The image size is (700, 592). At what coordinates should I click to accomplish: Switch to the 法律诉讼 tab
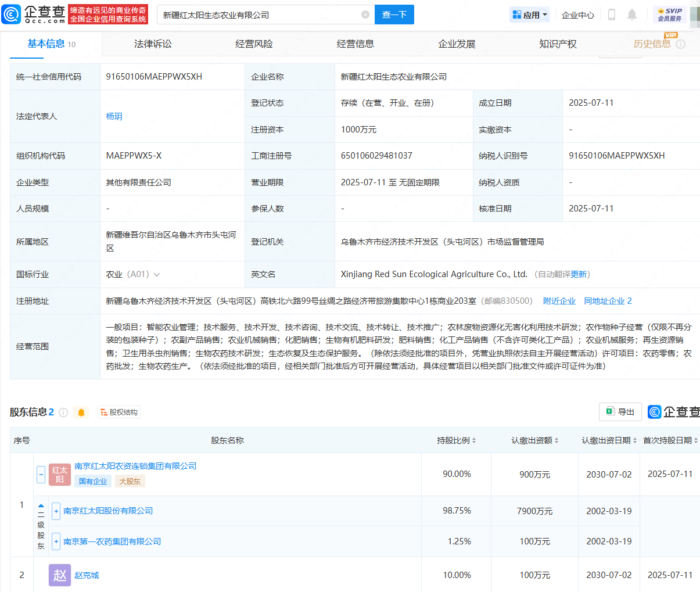click(153, 43)
